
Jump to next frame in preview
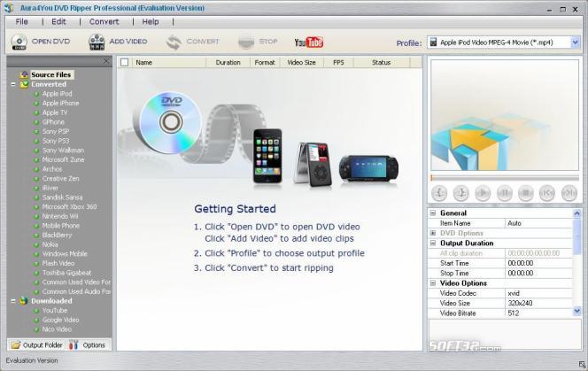click(569, 193)
